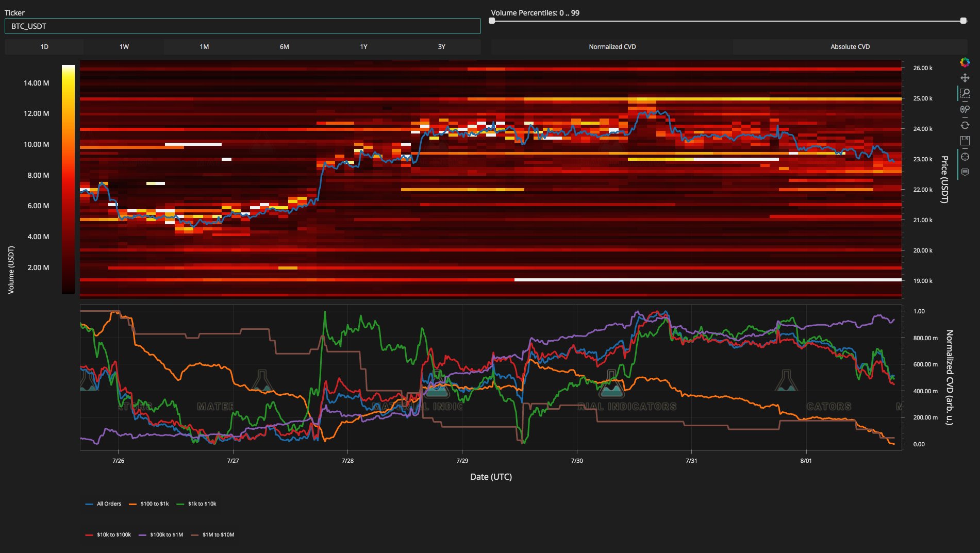This screenshot has width=980, height=553.
Task: Click the right Volume Percentiles slider handle
Action: (x=963, y=21)
